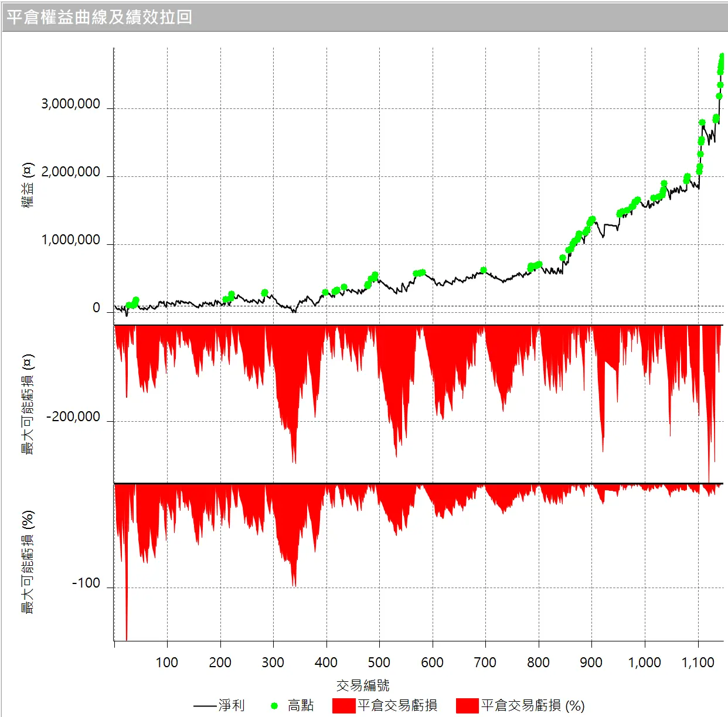Click the 平倉權益曲線及績效拉回 chart title
Viewport: 728px width, 717px height.
point(99,17)
